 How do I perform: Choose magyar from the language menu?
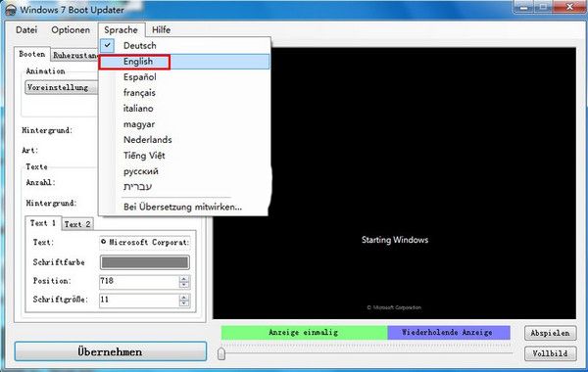[x=184, y=124]
